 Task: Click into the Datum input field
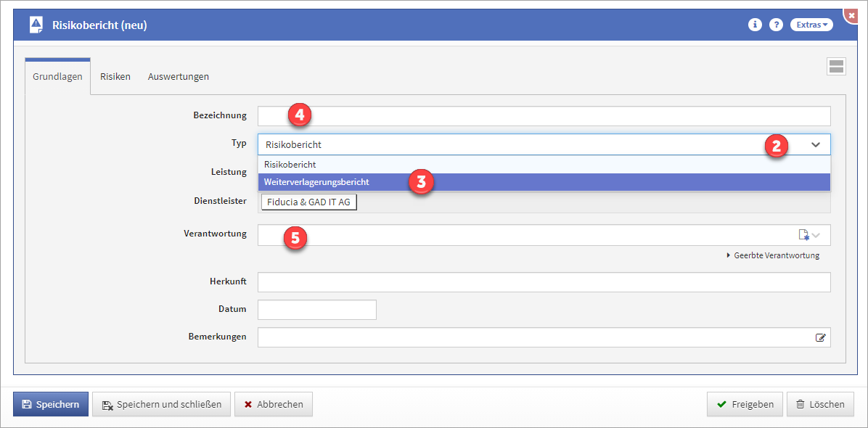click(x=316, y=310)
